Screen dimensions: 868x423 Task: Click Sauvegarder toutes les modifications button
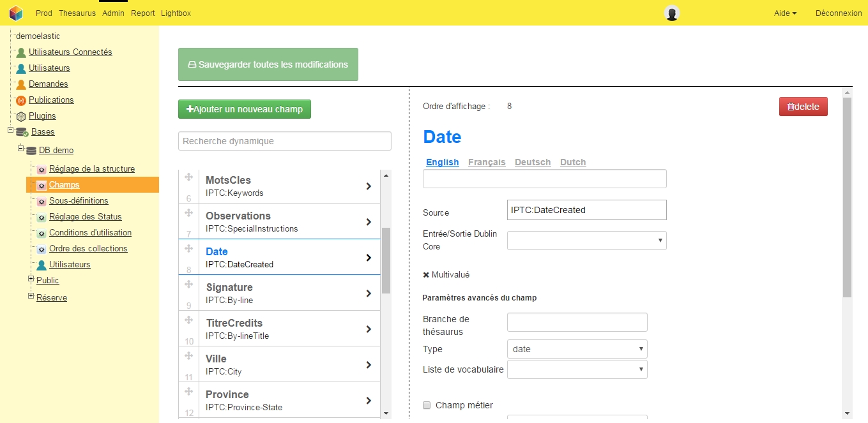point(268,64)
